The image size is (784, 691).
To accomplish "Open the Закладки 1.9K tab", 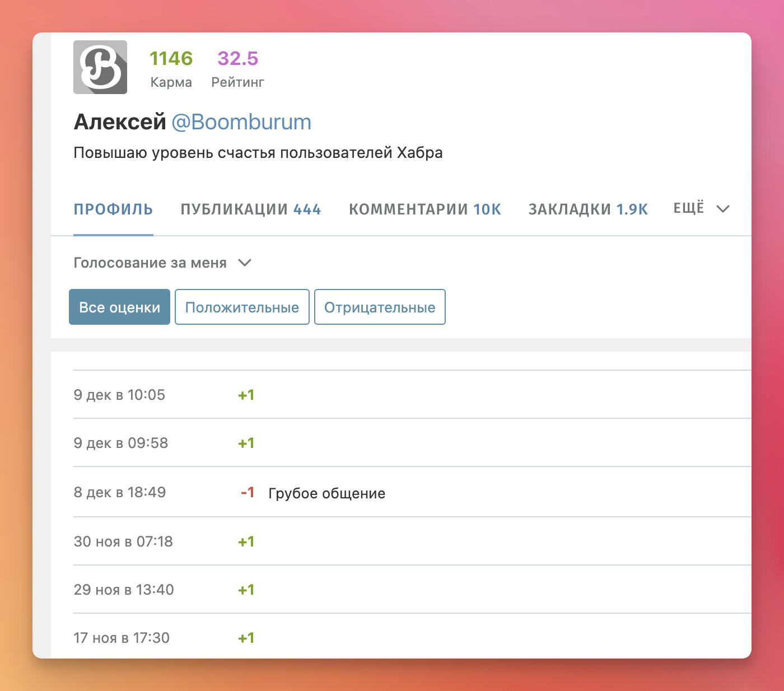I will (x=588, y=209).
